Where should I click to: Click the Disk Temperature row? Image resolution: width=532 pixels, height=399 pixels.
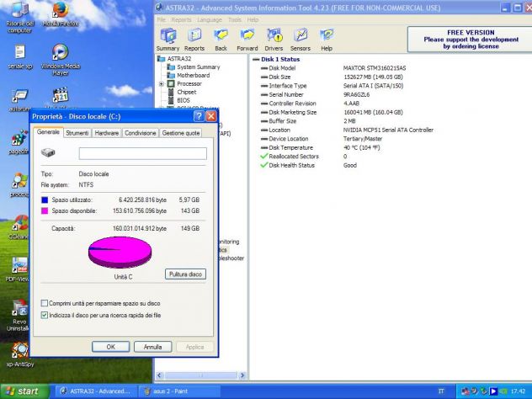(320, 147)
